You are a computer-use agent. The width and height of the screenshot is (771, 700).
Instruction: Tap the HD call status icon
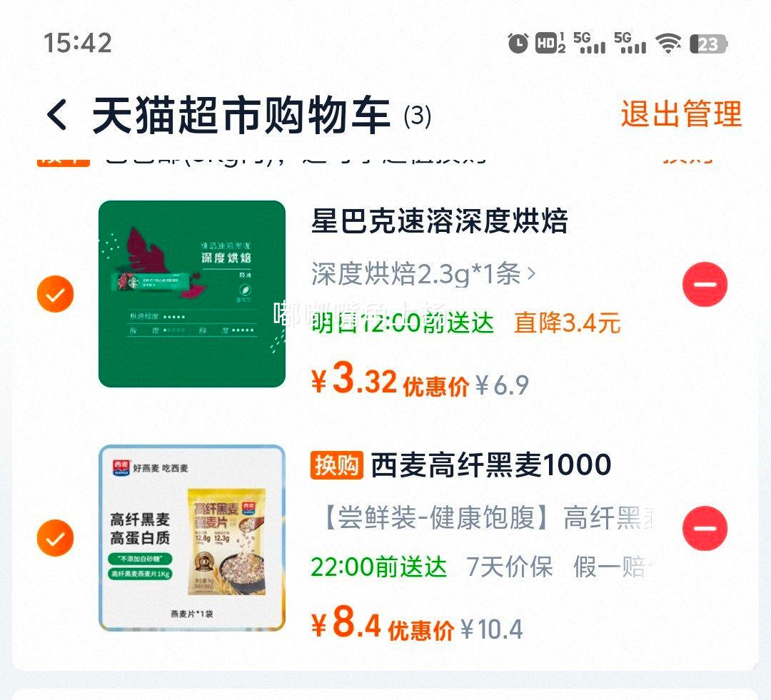click(550, 44)
